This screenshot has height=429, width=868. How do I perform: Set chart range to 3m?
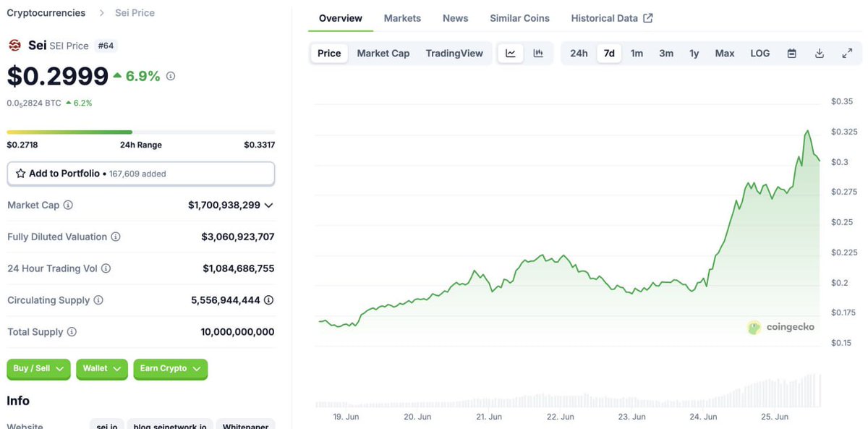pyautogui.click(x=666, y=54)
